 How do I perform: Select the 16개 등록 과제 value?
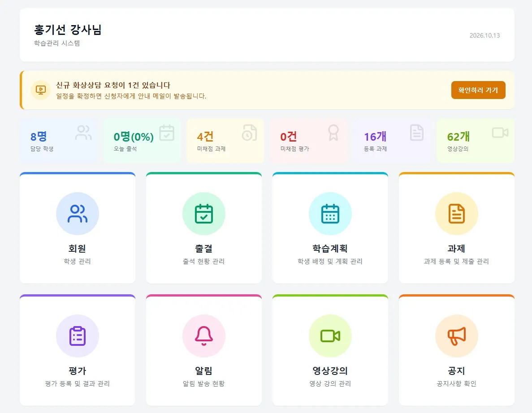[375, 137]
